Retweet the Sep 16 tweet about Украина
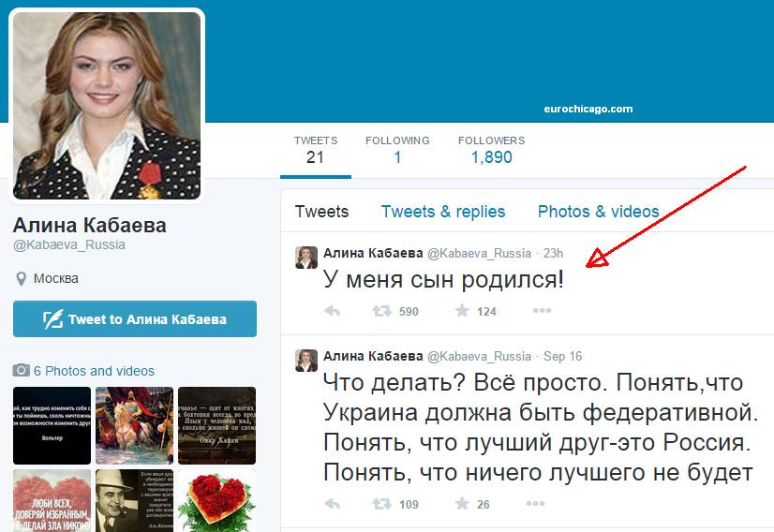This screenshot has height=532, width=774. point(381,504)
